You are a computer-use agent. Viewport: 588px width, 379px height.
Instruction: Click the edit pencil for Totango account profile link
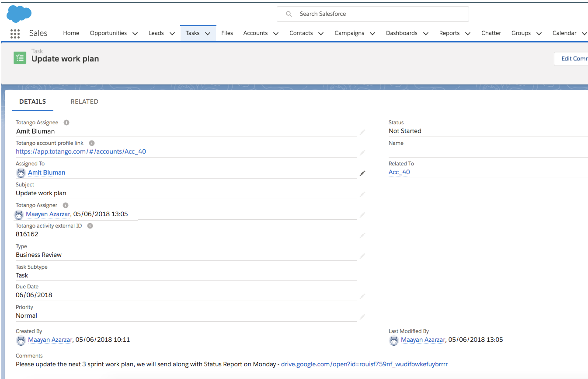[362, 152]
